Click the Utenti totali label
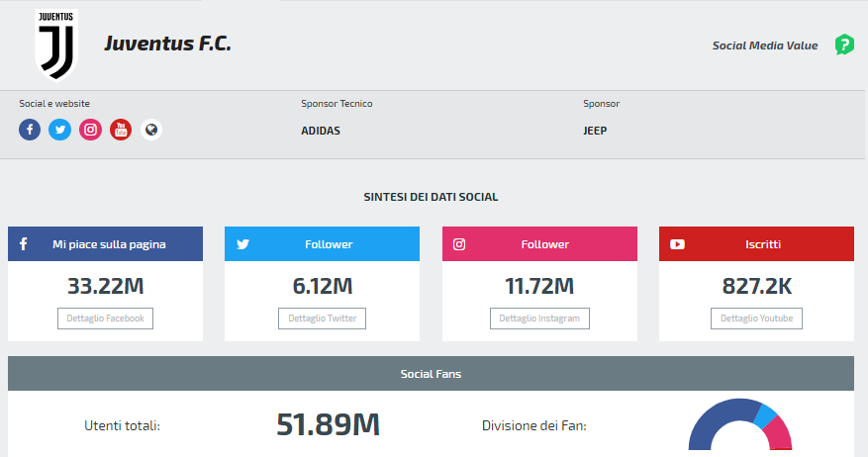 pyautogui.click(x=122, y=425)
